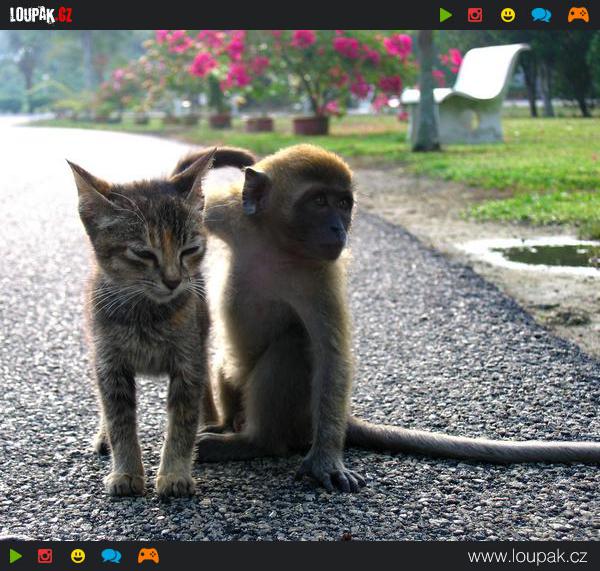Select the gamepad icon in bottom bar

pyautogui.click(x=148, y=556)
